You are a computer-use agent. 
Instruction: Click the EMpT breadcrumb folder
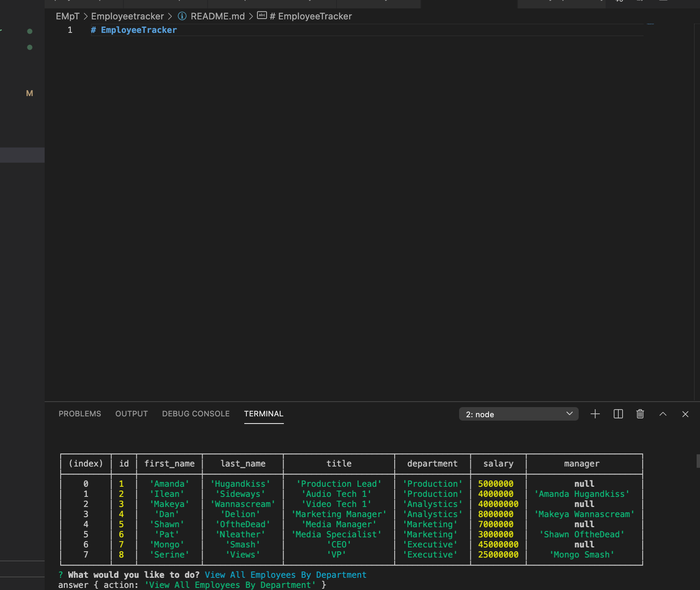coord(68,16)
